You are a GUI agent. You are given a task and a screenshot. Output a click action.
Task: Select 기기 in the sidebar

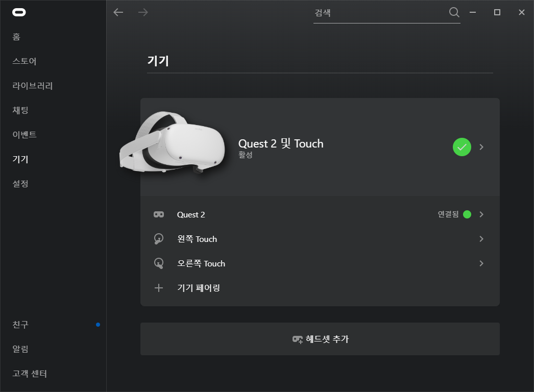[x=20, y=159]
